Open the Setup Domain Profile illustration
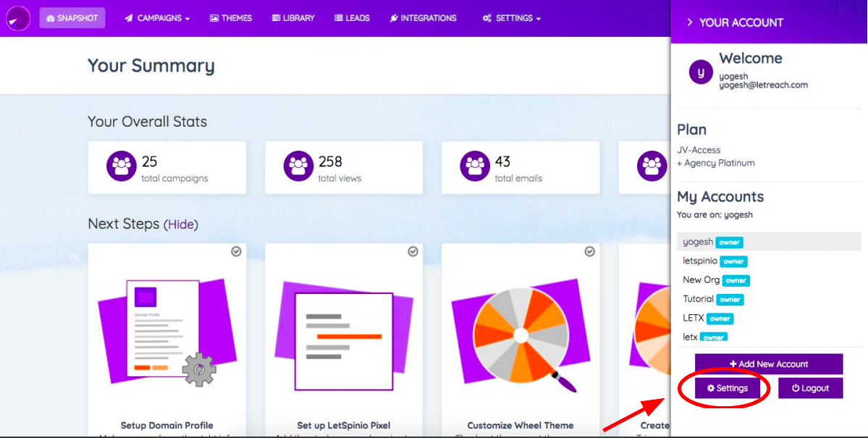The height and width of the screenshot is (438, 868). point(167,332)
